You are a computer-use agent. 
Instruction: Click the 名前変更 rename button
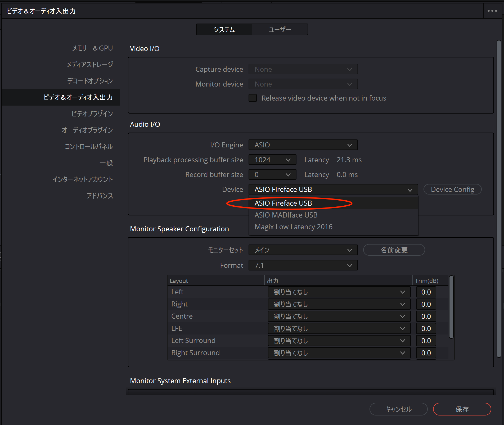pyautogui.click(x=394, y=250)
